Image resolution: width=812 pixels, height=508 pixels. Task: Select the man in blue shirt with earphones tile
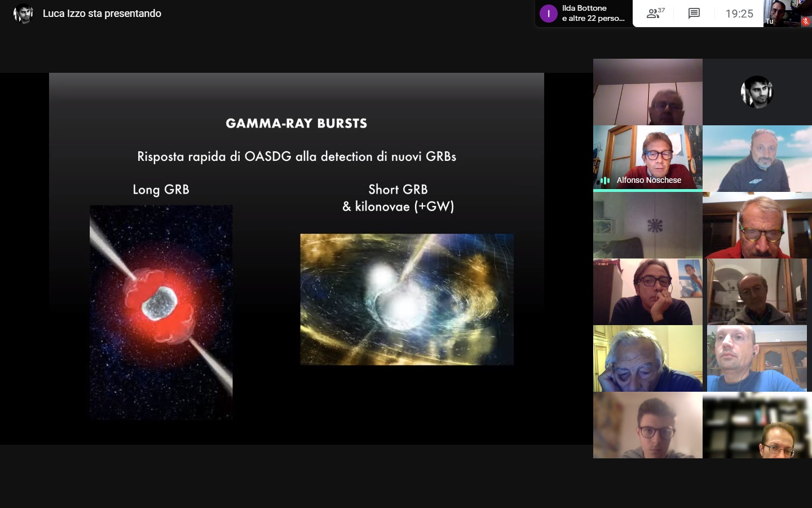(757, 358)
